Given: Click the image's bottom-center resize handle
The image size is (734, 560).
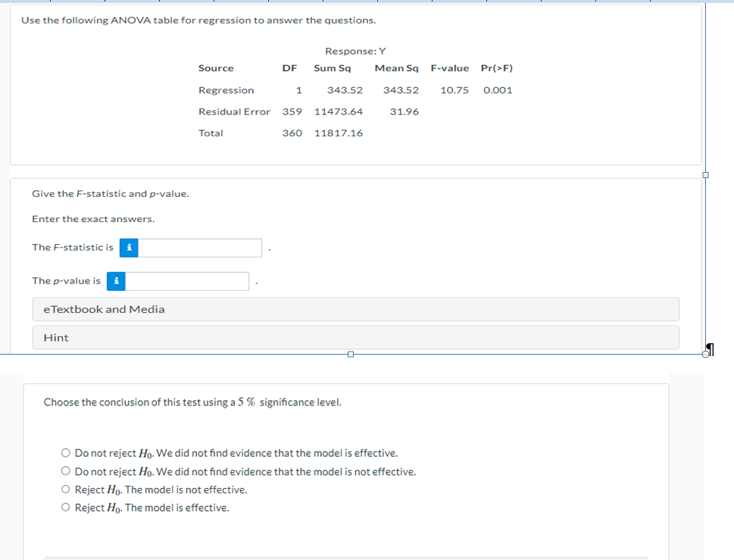Looking at the screenshot, I should (351, 355).
